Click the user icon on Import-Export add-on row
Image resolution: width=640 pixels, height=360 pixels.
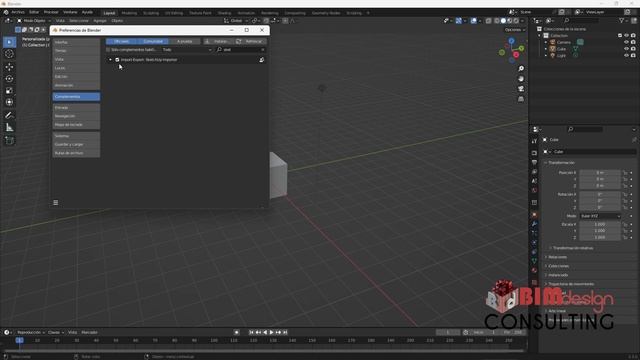tap(261, 60)
